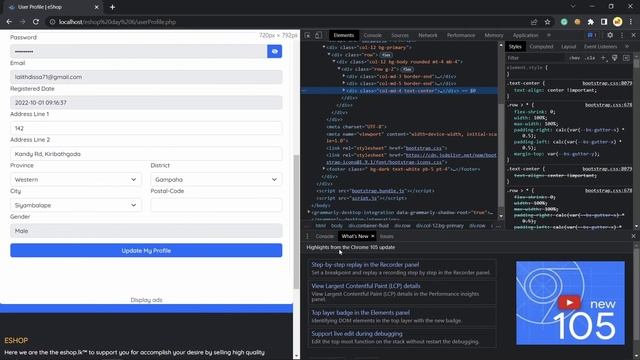Click the new style rule plus icon
This screenshot has width=640, height=360.
[x=603, y=58]
